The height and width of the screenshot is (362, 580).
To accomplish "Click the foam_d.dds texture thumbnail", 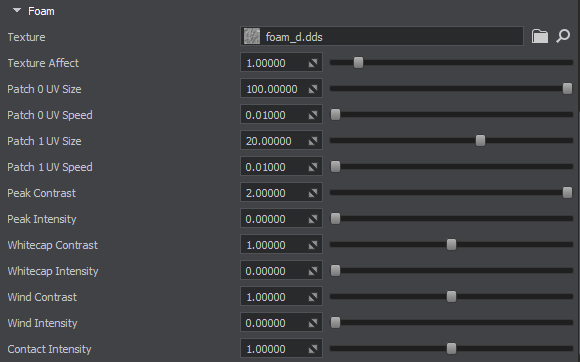I will 252,36.
